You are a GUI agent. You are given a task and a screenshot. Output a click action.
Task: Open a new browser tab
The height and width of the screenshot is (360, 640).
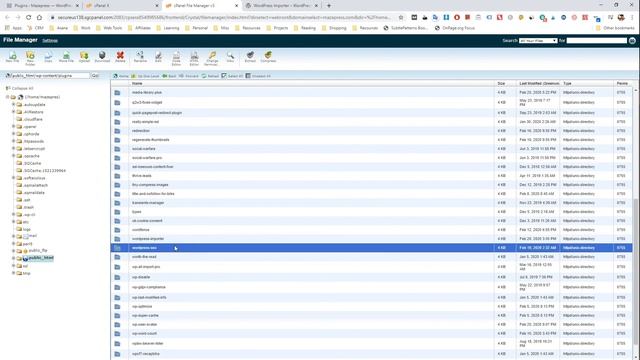coord(329,6)
